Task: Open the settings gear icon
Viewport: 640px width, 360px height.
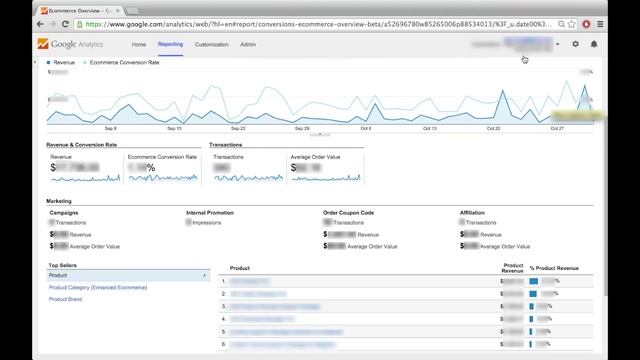Action: coord(576,44)
